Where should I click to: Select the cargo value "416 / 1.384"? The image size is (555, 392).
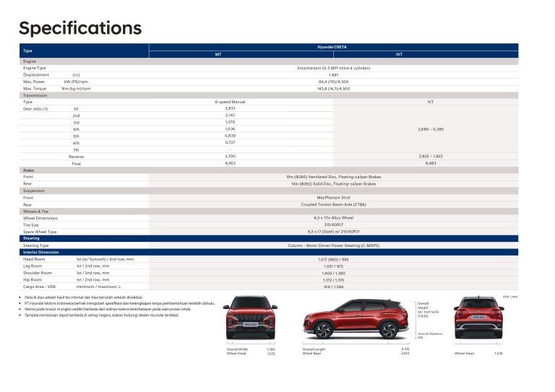(x=333, y=287)
